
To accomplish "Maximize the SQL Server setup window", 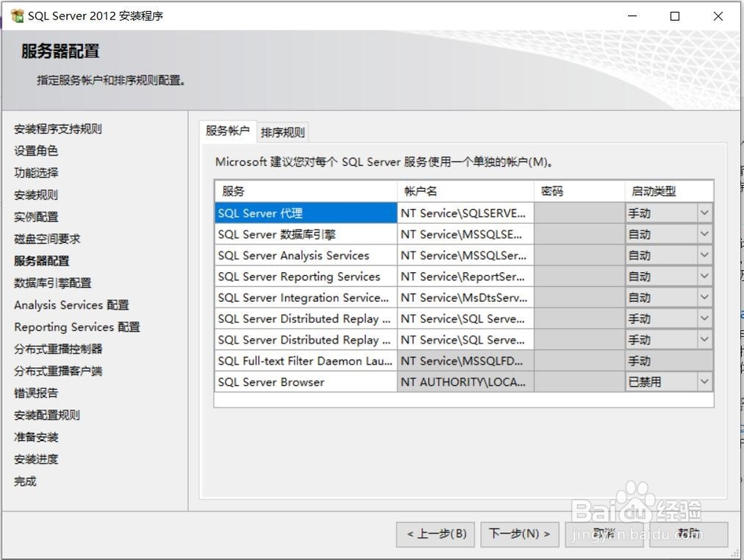I will (x=675, y=16).
